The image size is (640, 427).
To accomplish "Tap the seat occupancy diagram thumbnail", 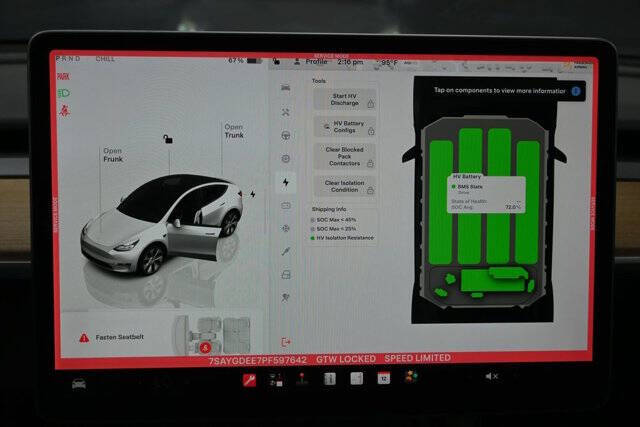I will pos(212,336).
